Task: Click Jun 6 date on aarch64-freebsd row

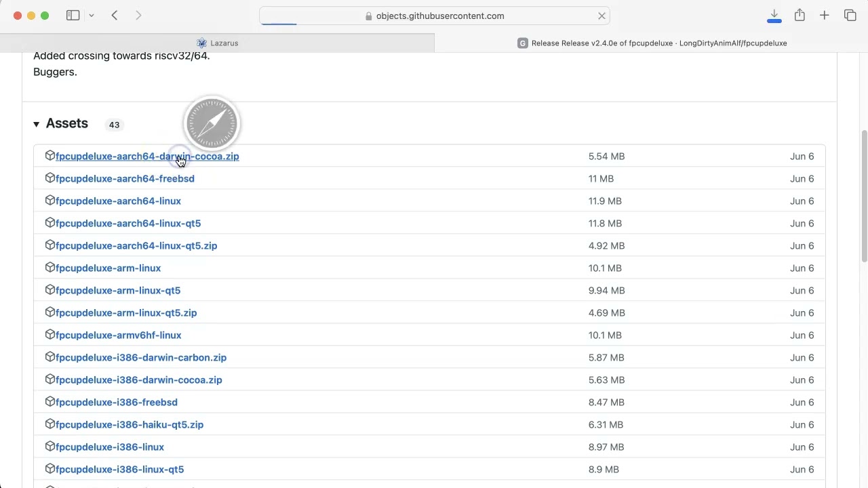Action: [x=802, y=179]
